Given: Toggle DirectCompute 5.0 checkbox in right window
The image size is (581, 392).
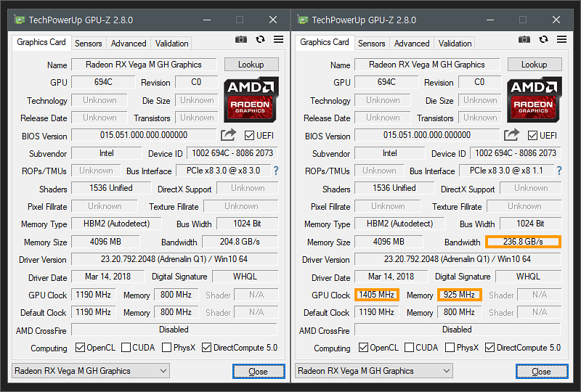Looking at the screenshot, I should pos(489,348).
